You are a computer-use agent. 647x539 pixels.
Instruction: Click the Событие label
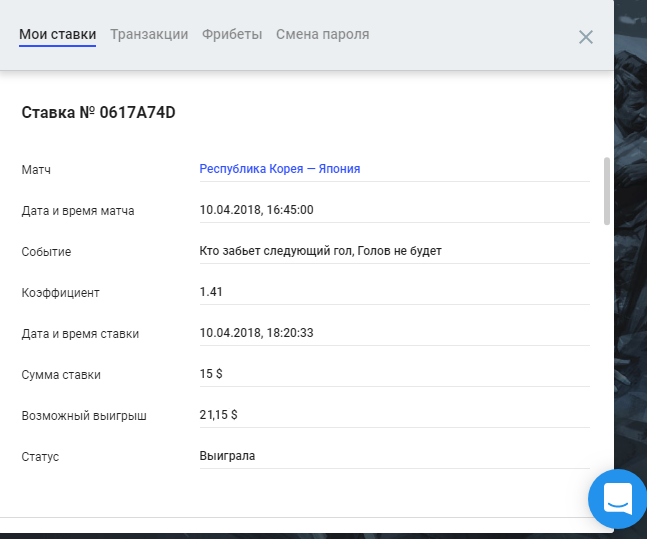coord(46,252)
